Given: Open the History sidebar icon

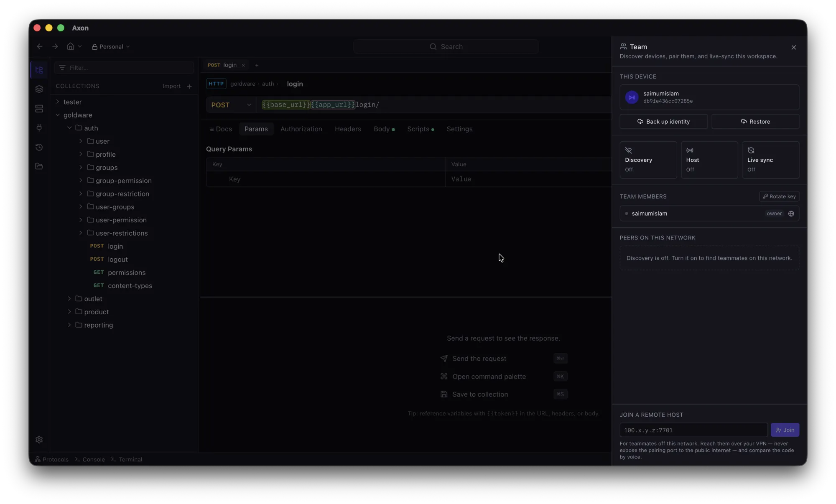Looking at the screenshot, I should 39,147.
